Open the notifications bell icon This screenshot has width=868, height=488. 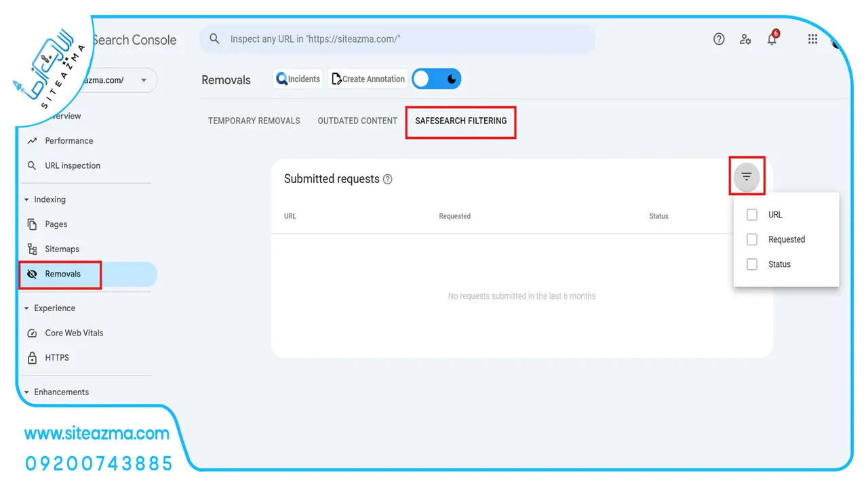point(772,39)
